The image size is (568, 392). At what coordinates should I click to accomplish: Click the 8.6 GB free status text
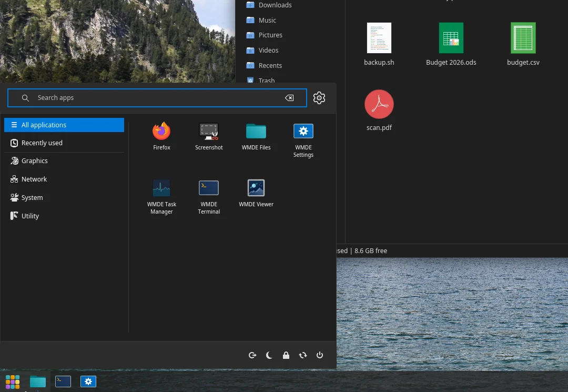click(371, 250)
